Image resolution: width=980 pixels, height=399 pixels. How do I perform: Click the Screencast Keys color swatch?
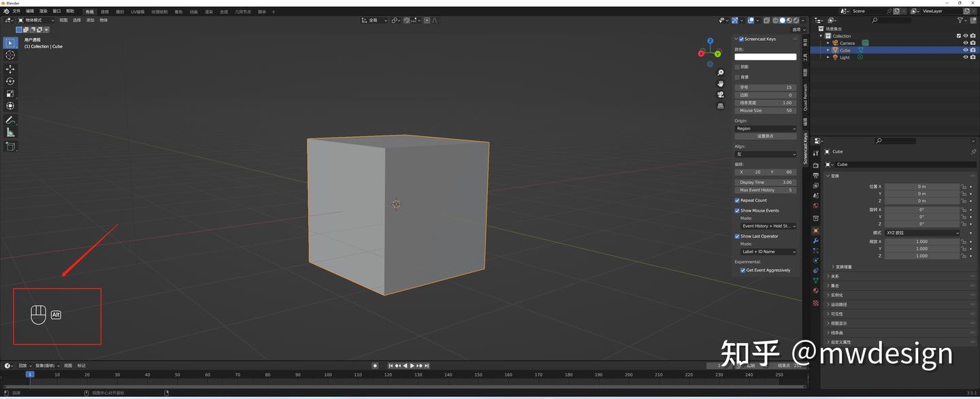765,57
